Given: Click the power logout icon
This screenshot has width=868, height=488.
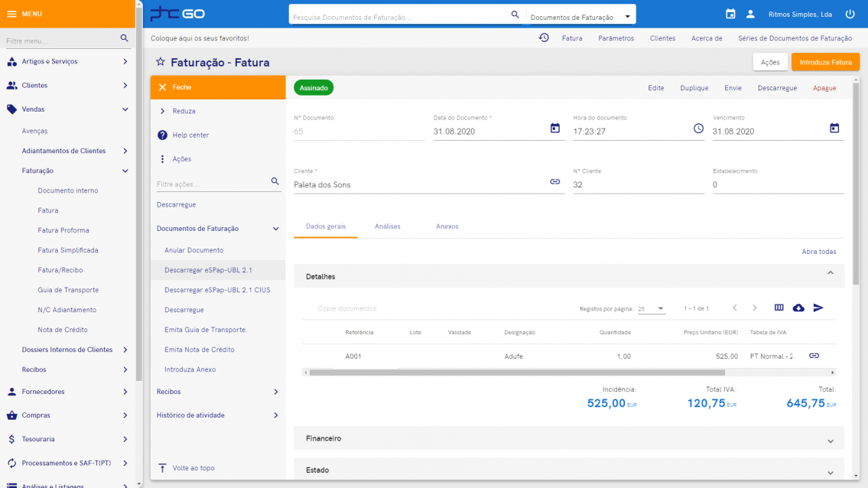Looking at the screenshot, I should point(850,14).
